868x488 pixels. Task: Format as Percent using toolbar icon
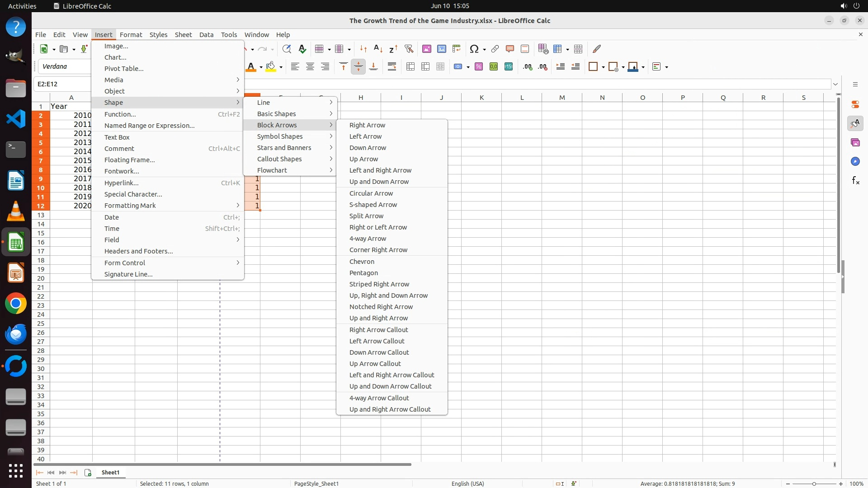tap(479, 67)
